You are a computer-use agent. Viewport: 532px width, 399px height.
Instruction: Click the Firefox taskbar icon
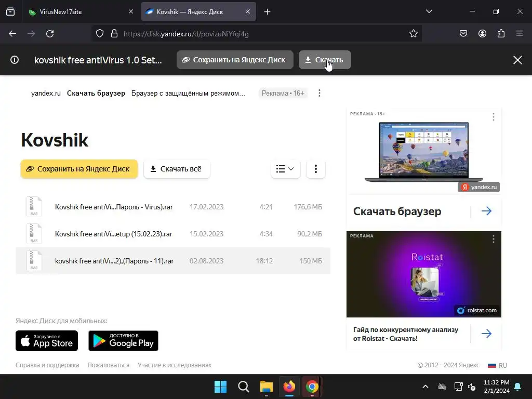click(289, 387)
